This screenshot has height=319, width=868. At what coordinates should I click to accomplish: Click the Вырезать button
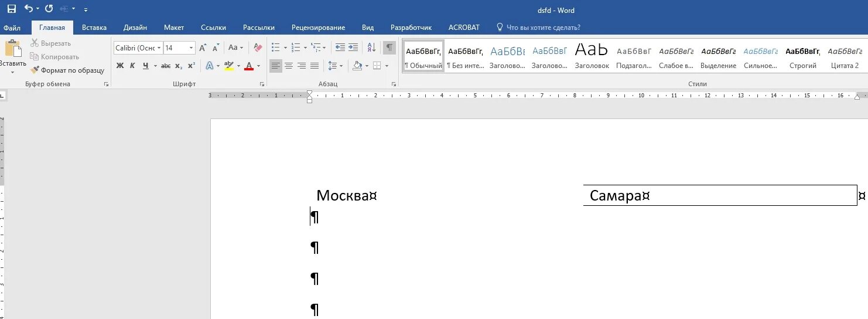[x=50, y=43]
